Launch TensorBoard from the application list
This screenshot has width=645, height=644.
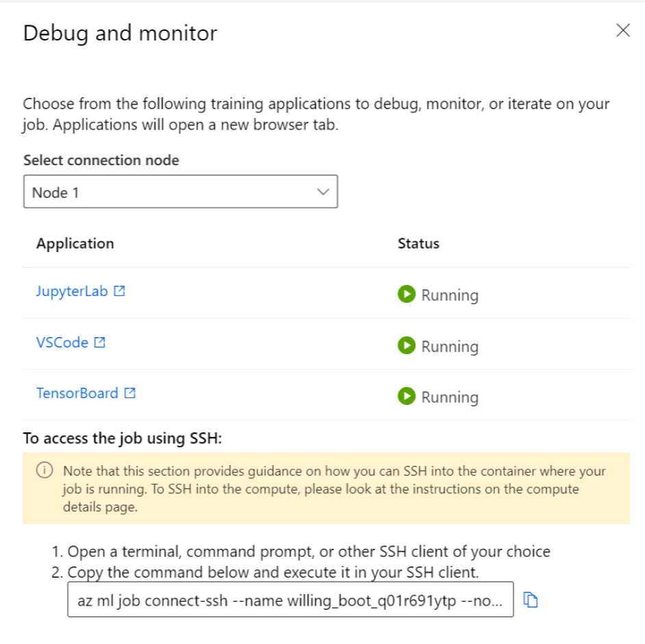click(x=78, y=393)
